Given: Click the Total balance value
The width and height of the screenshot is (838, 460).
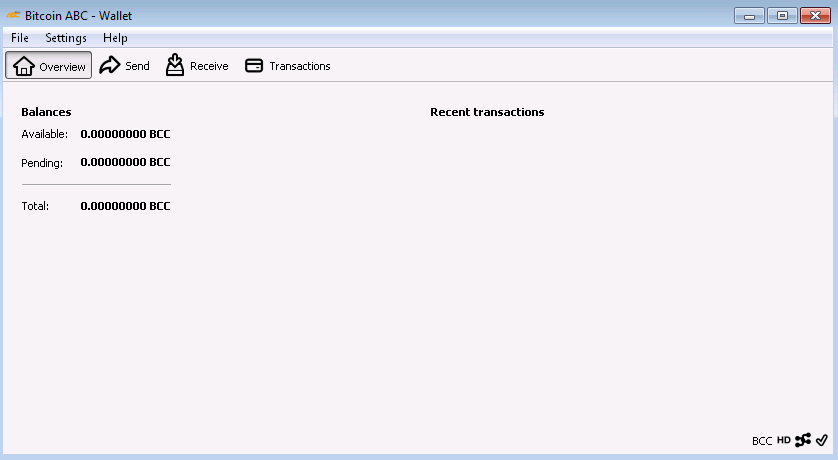Looking at the screenshot, I should (x=125, y=206).
